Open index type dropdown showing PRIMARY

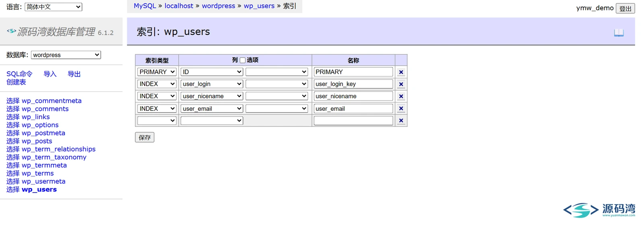(157, 72)
